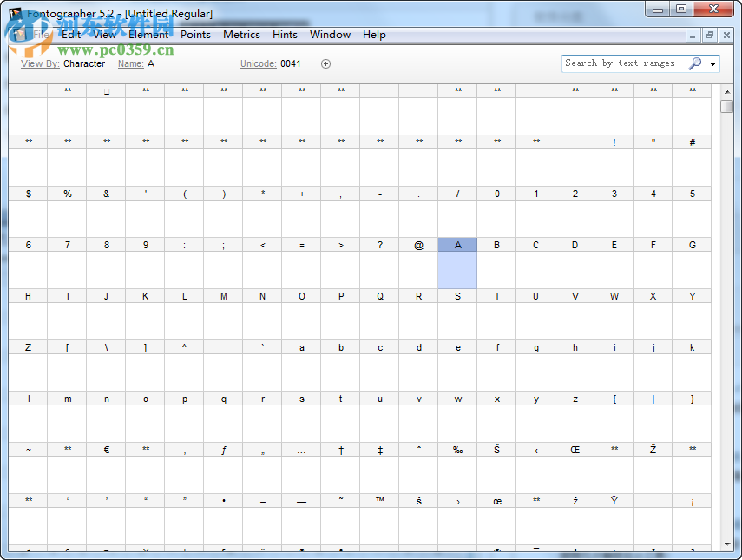Expand the search options dropdown arrow

[x=712, y=64]
